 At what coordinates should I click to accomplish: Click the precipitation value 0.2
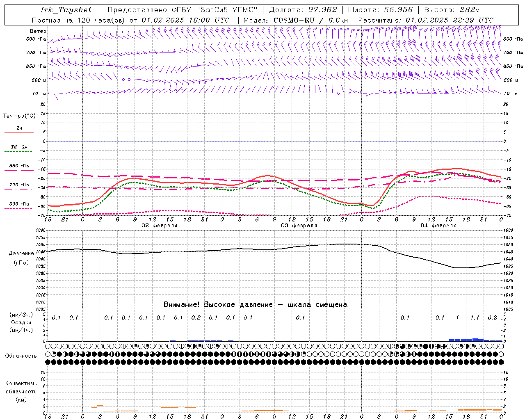(196, 318)
